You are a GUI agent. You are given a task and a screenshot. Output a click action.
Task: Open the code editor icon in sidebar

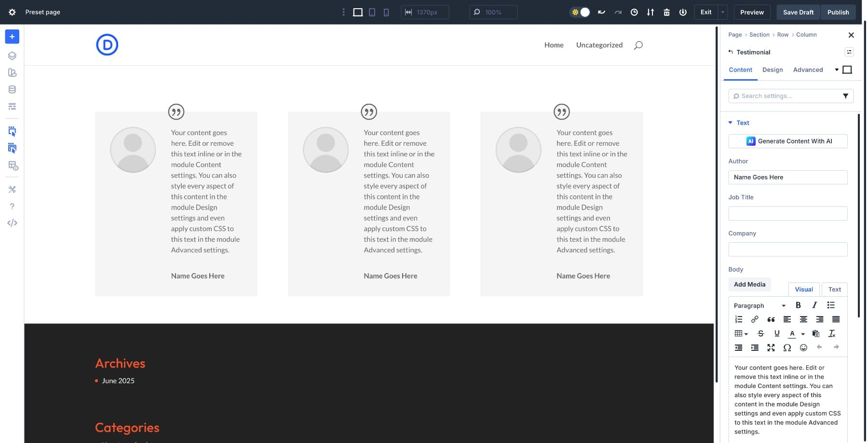point(12,223)
